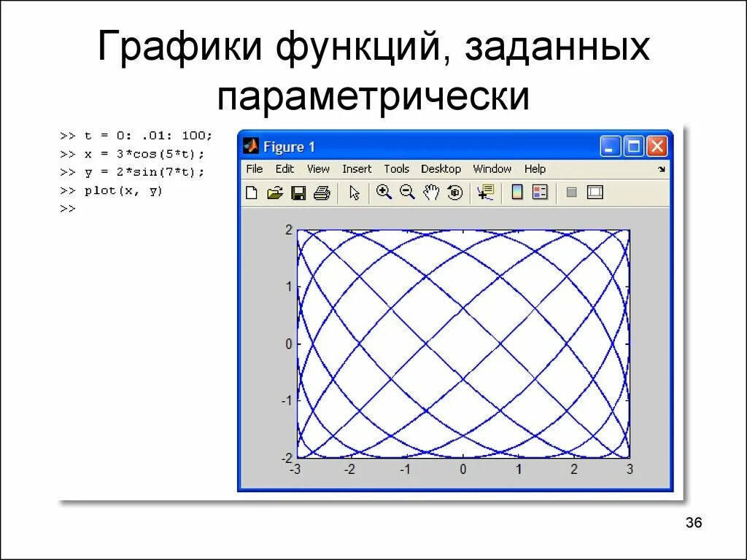Screen dimensions: 747x560
Task: Click the Figure 1 title text
Action: tap(289, 147)
